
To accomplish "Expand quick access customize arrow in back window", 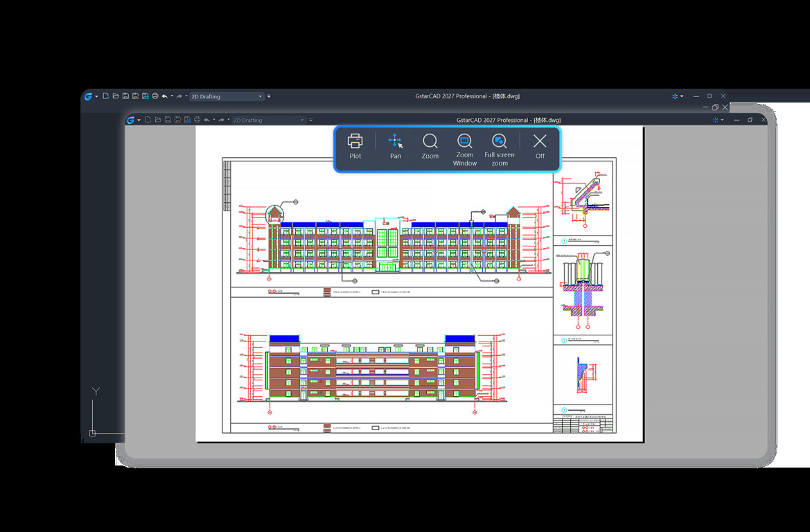I will point(269,96).
